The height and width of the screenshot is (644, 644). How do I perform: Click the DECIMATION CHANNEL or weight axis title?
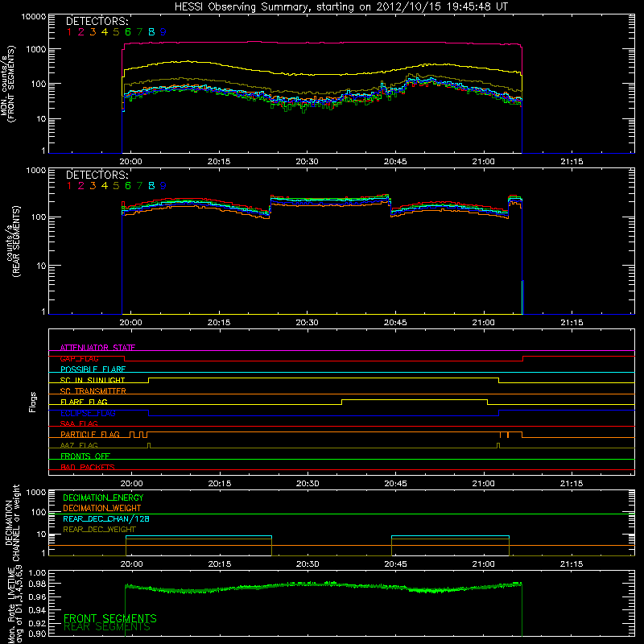(12, 522)
